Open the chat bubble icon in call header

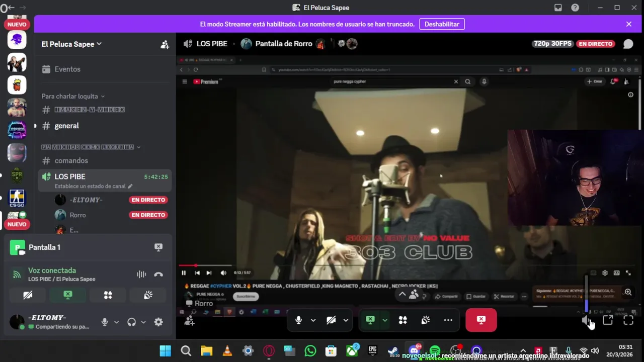(628, 44)
